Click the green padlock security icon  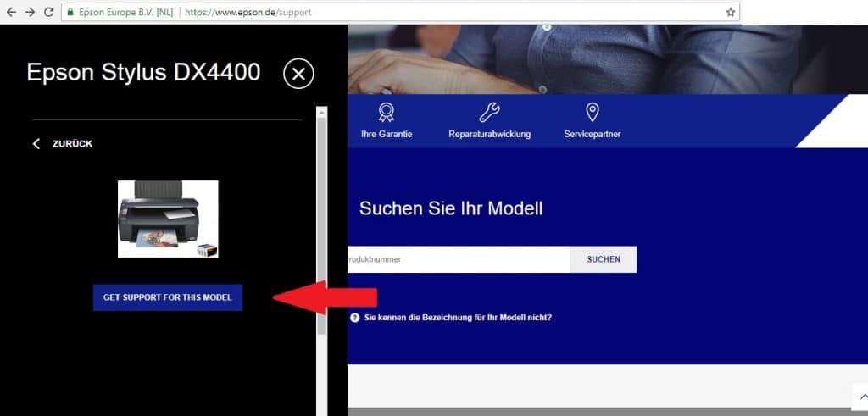(x=70, y=12)
